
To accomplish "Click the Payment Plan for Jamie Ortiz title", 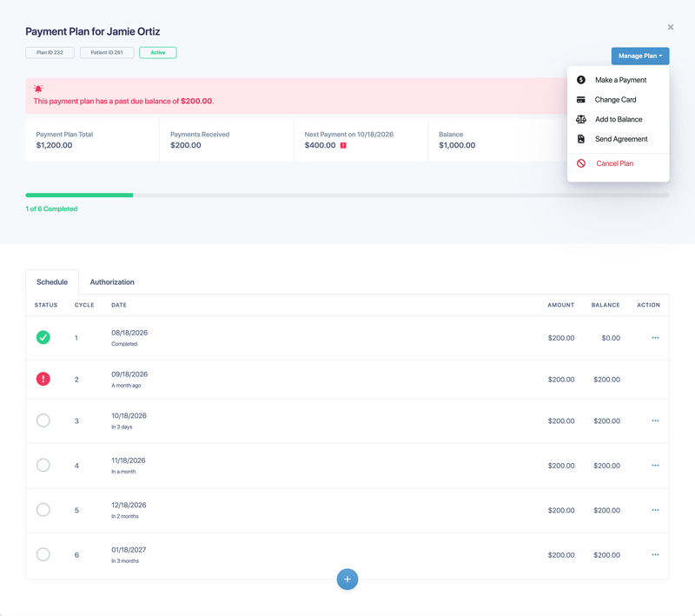I will (93, 31).
